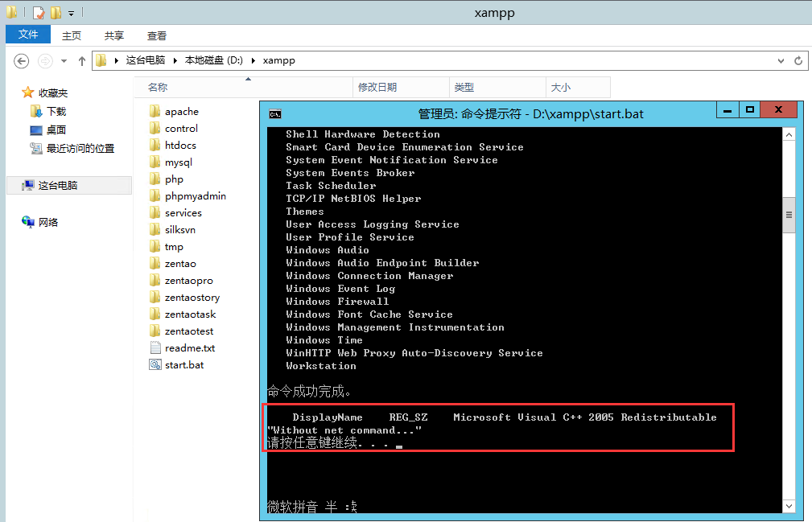Open the apache folder icon
Screen dimensions: 812x522
click(x=155, y=111)
